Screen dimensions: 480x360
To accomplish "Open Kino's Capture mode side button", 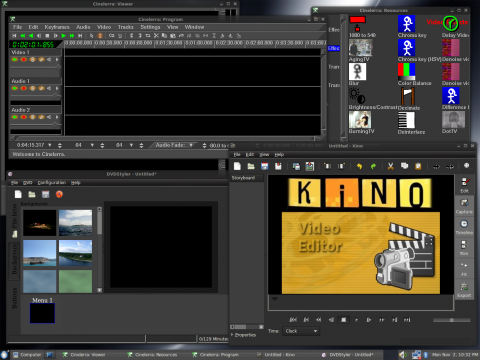I will (464, 206).
